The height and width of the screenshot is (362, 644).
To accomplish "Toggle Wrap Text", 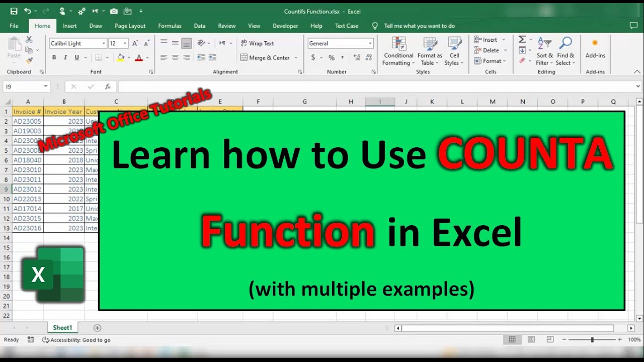I will click(258, 43).
